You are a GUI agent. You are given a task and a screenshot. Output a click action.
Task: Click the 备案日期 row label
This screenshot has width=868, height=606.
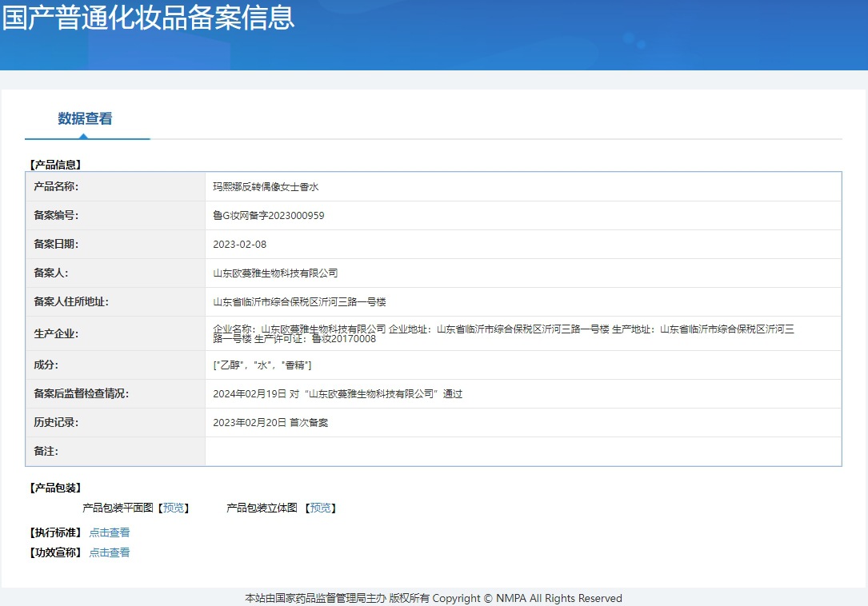pos(56,244)
